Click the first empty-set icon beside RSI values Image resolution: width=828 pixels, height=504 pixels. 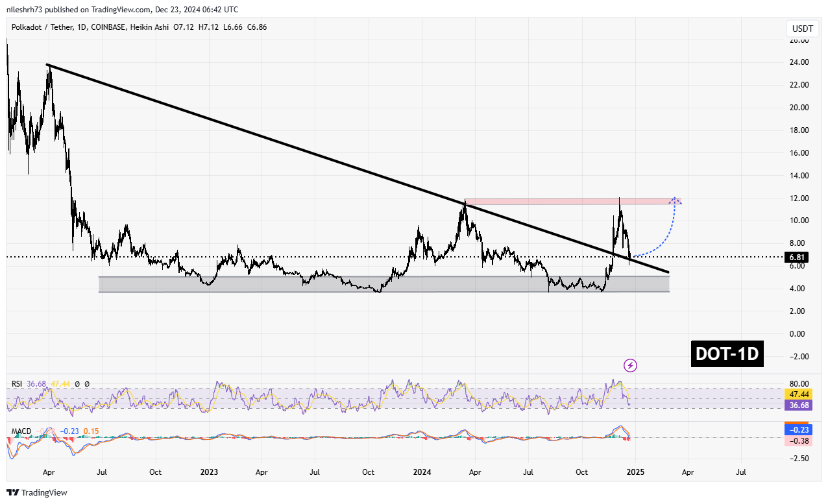[x=77, y=384]
